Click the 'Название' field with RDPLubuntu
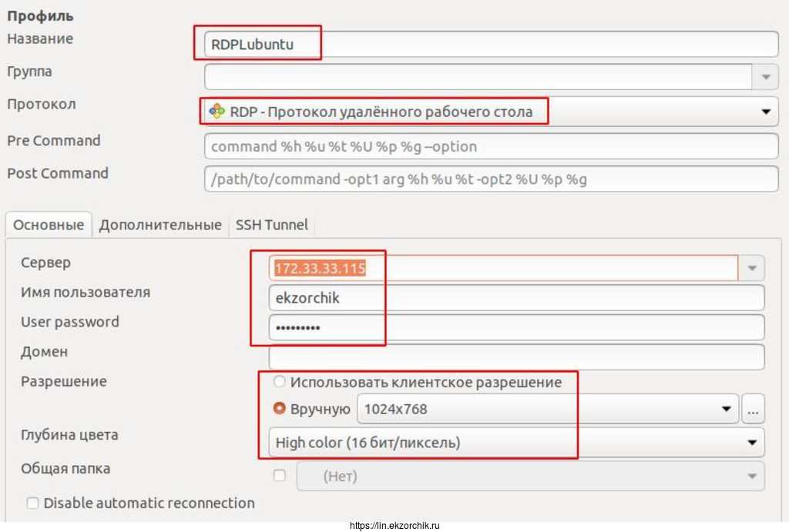789x532 pixels. (491, 45)
